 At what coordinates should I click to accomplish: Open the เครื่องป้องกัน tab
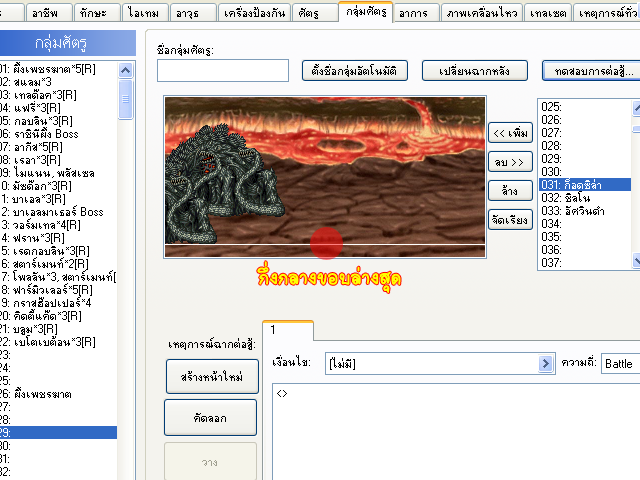click(x=254, y=13)
